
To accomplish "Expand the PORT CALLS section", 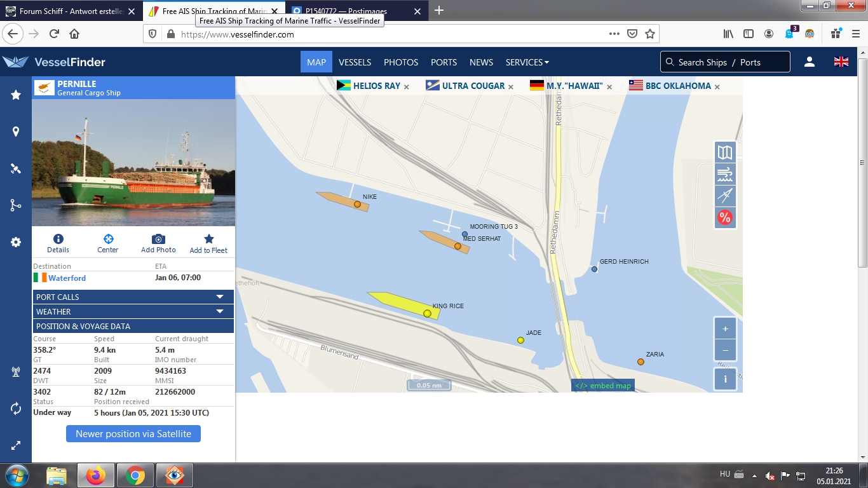I will pyautogui.click(x=133, y=297).
